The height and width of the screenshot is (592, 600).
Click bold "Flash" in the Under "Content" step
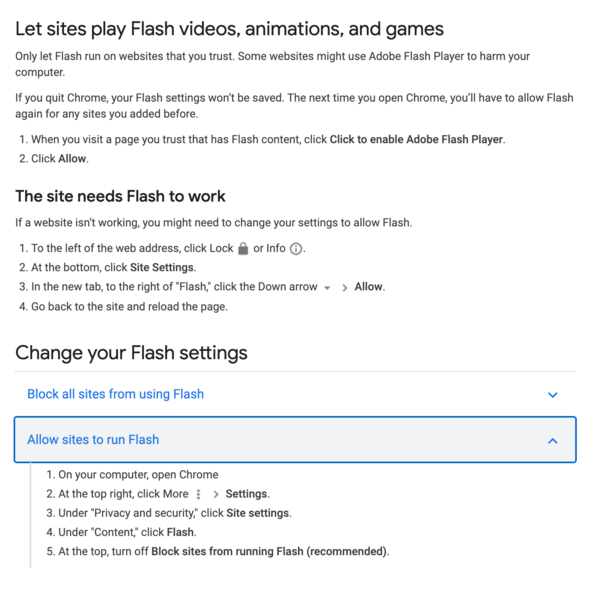[x=180, y=532]
